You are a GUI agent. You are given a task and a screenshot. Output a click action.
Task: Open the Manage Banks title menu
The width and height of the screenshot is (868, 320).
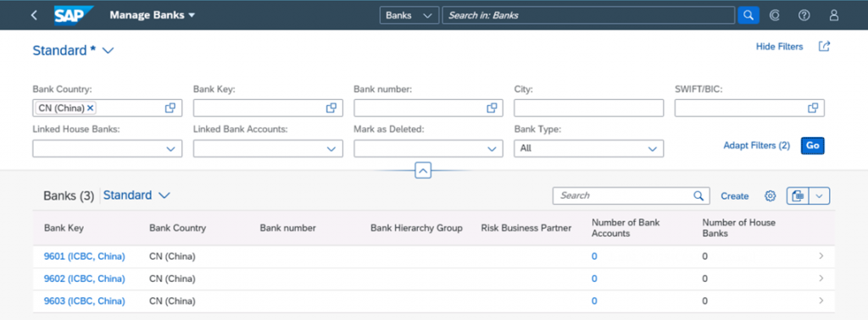153,15
